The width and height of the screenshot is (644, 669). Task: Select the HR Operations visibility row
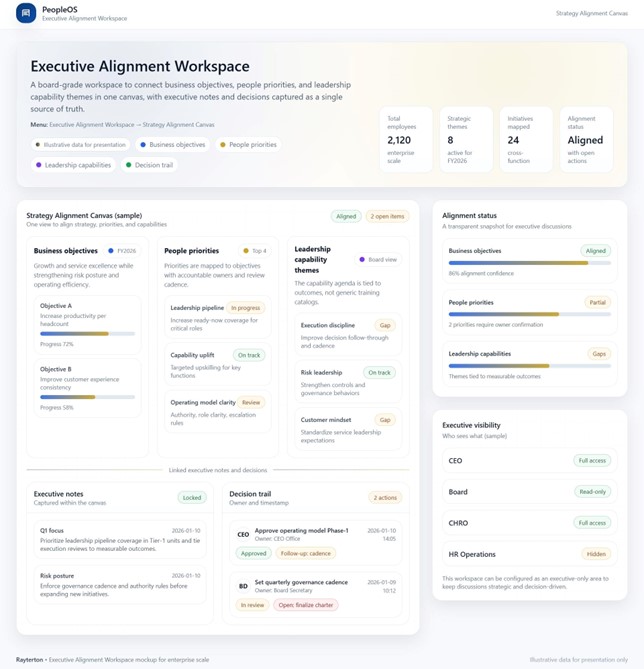[530, 554]
